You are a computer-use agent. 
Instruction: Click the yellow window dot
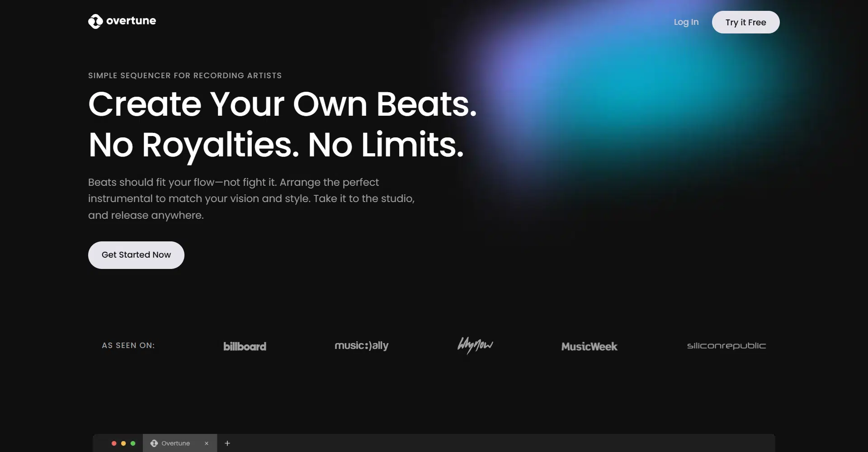pyautogui.click(x=123, y=443)
